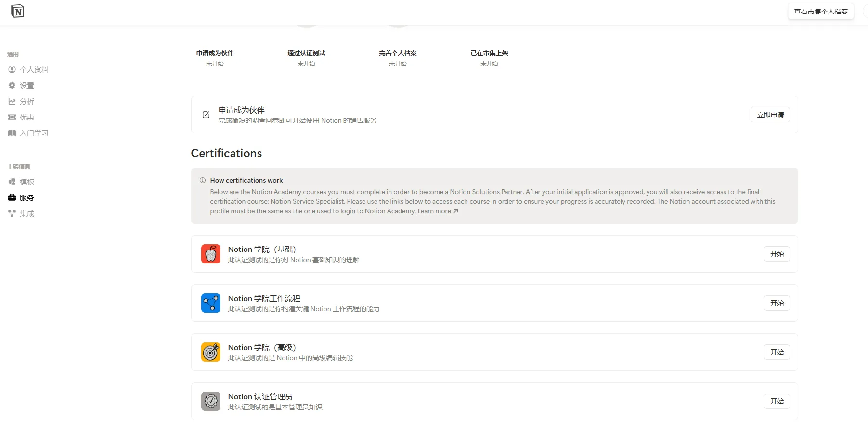Click the blue Notion 学院工作流程 icon
The width and height of the screenshot is (868, 434).
tap(211, 303)
